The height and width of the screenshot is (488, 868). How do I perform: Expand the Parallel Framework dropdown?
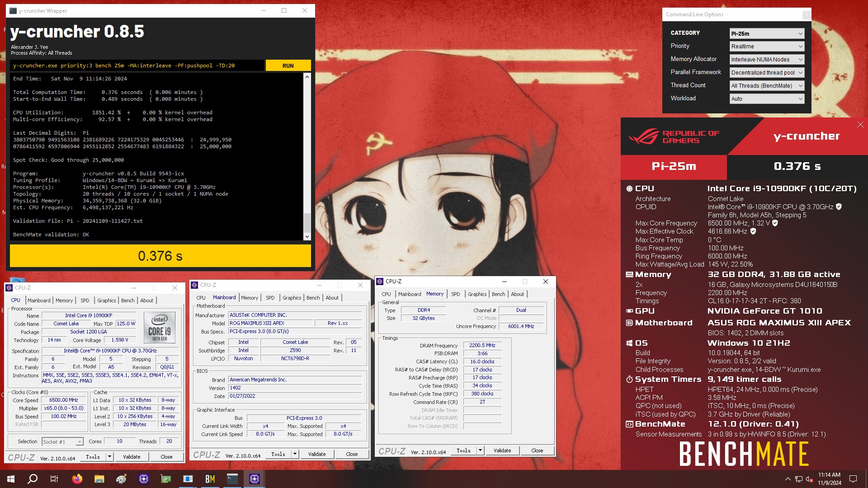pyautogui.click(x=767, y=72)
